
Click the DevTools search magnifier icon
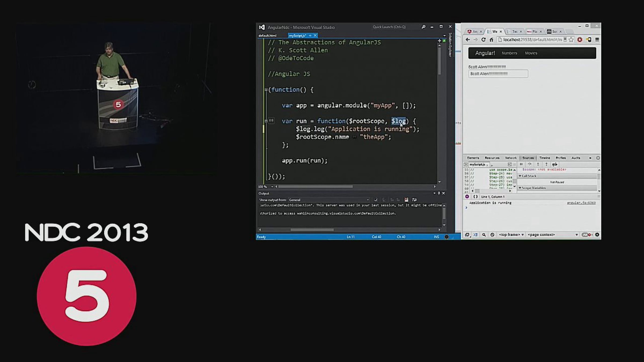tap(484, 235)
